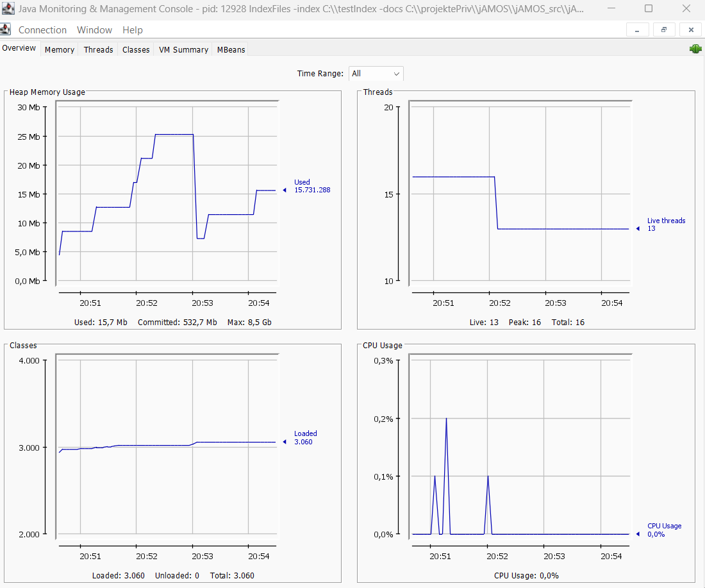The image size is (705, 588).
Task: Minimize the inner connection frame
Action: click(637, 29)
